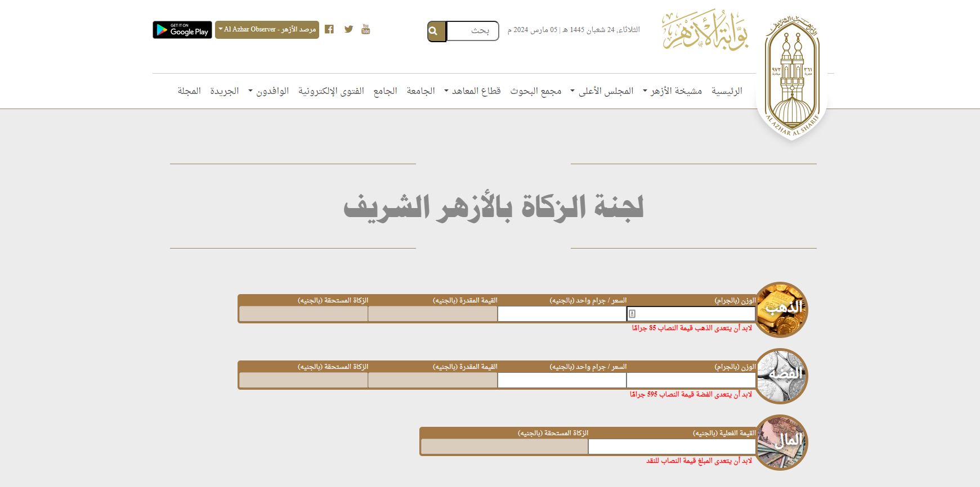Expand the Al Azhar Observer dropdown
The width and height of the screenshot is (980, 487).
(x=267, y=29)
